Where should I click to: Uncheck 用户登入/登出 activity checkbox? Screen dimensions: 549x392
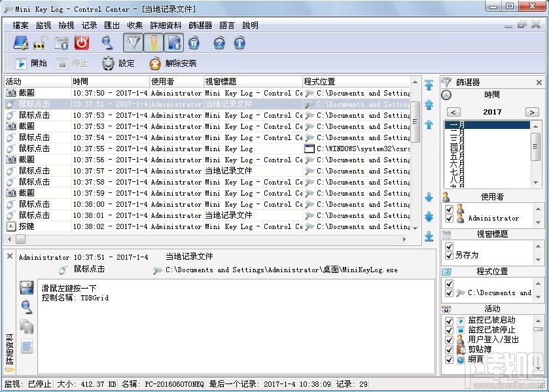pyautogui.click(x=450, y=340)
